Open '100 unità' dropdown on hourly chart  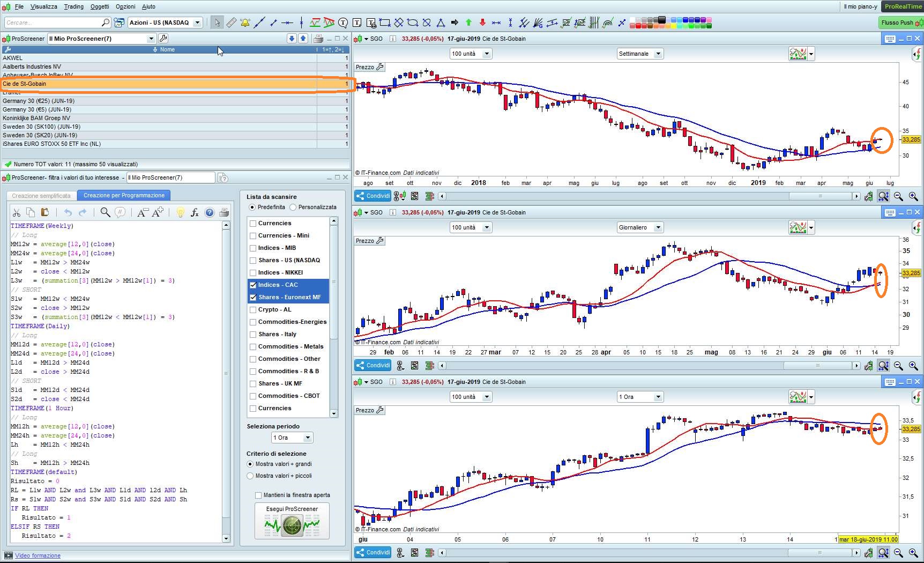[x=471, y=397]
